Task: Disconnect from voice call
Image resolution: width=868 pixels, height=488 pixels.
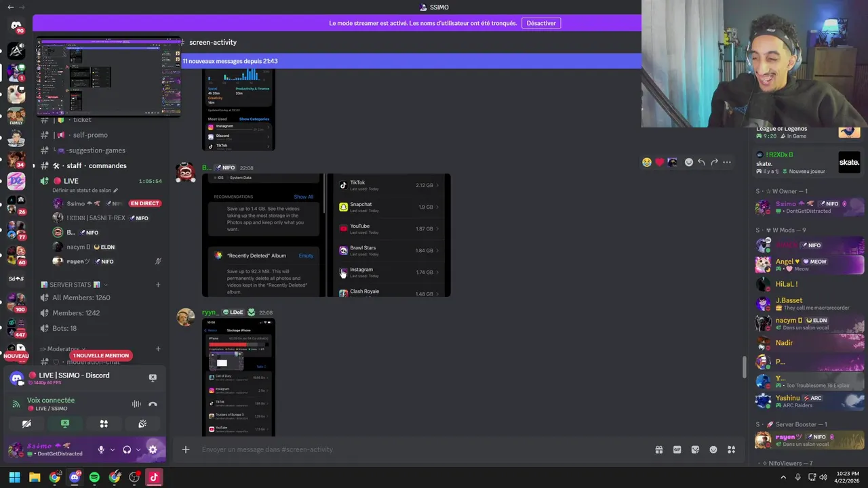Action: pyautogui.click(x=153, y=404)
